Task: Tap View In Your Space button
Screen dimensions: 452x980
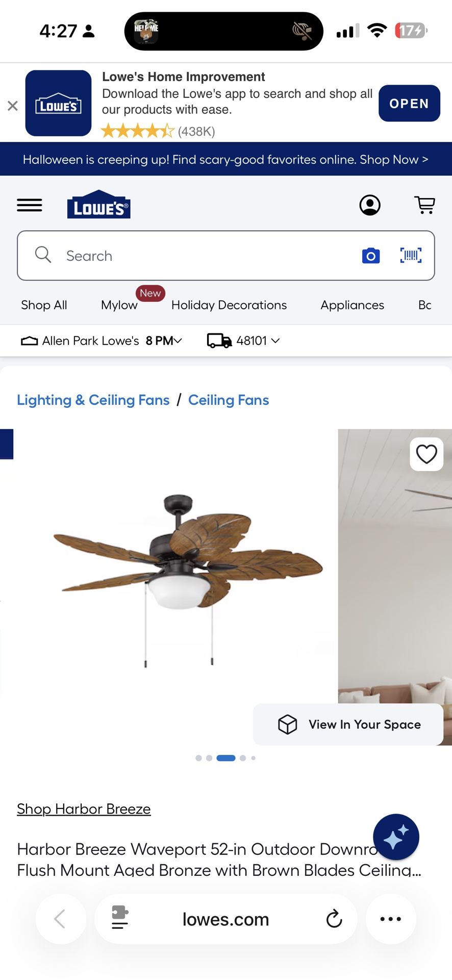Action: [x=348, y=724]
